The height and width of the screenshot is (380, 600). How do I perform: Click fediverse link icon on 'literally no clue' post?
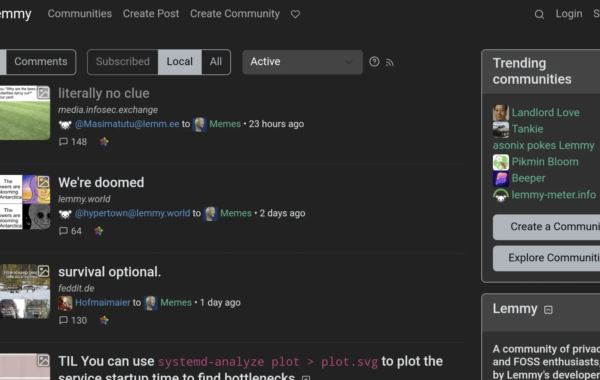click(104, 142)
